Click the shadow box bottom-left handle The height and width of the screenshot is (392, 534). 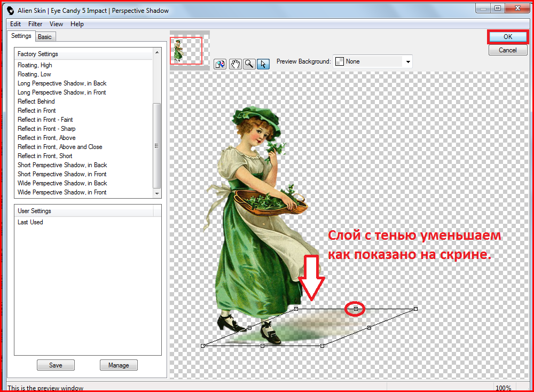pos(202,346)
